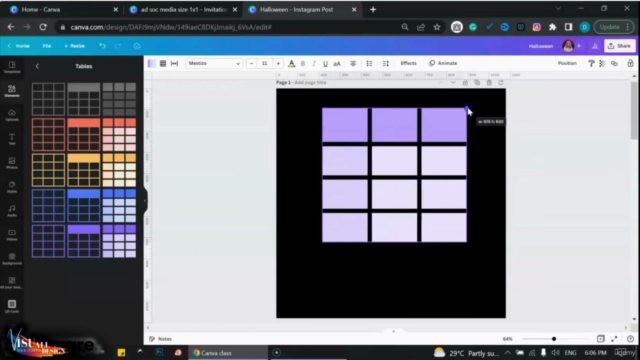This screenshot has height=360, width=640.
Task: Click the Add page title field
Action: 310,82
